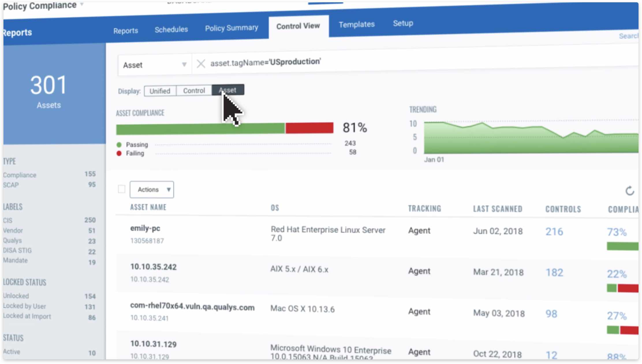This screenshot has width=642, height=364.
Task: Click the refresh icon above the table
Action: pyautogui.click(x=630, y=191)
